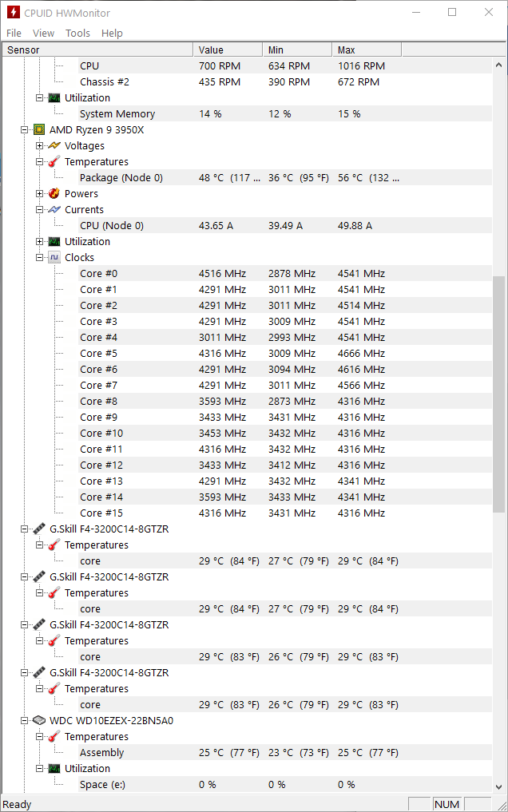Minimize the HWMonitor window
Viewport: 508px width, 812px height.
(416, 12)
